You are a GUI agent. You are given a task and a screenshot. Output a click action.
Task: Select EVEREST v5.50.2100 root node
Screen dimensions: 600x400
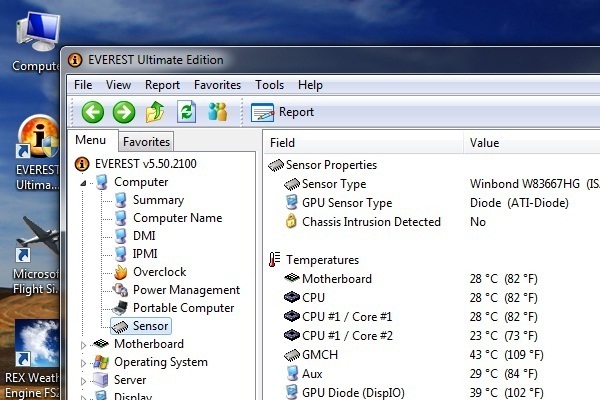tap(135, 164)
